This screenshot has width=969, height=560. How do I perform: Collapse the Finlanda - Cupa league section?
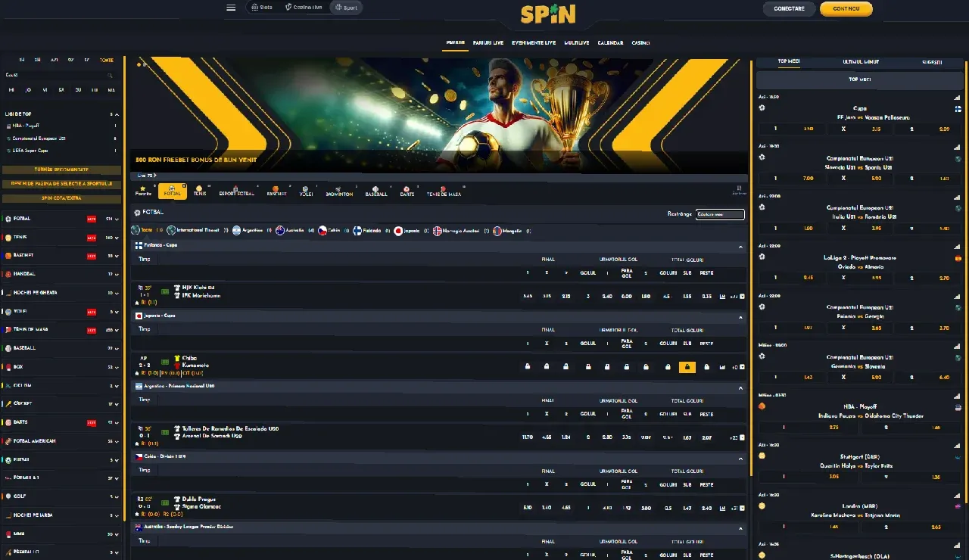(x=740, y=246)
